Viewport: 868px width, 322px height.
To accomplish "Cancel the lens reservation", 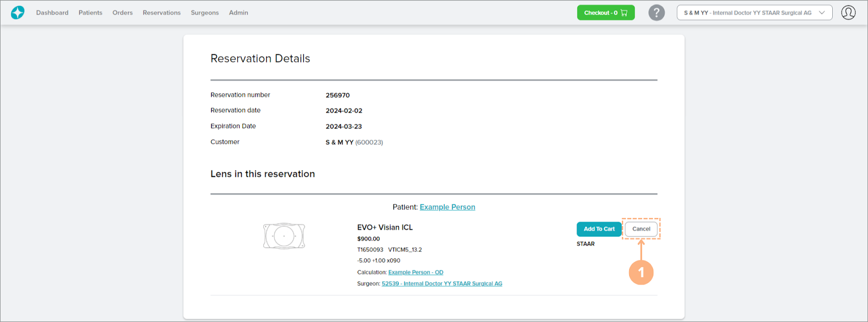I will [641, 229].
